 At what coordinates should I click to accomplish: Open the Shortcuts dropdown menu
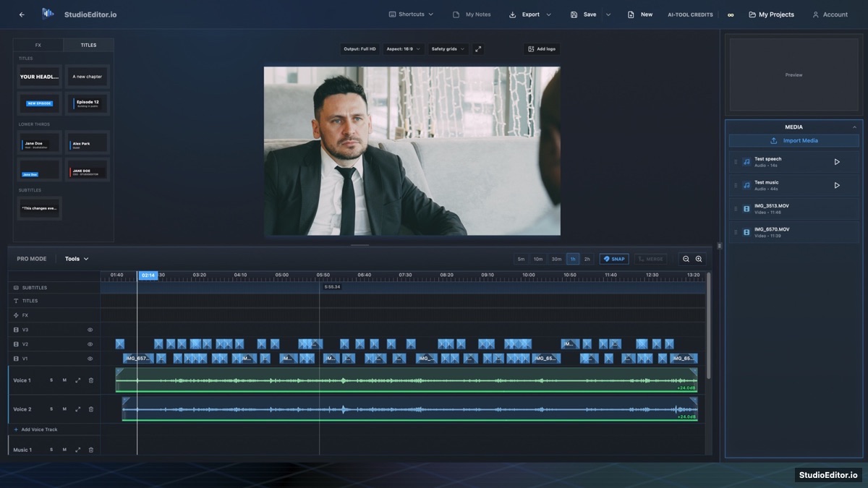click(411, 14)
